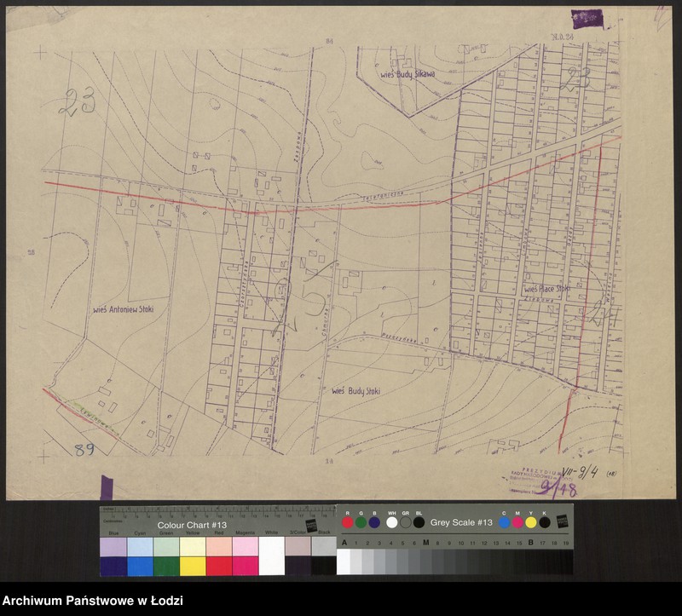
Task: Select the dark blue swatch on Colour Chart
Action: [113, 566]
